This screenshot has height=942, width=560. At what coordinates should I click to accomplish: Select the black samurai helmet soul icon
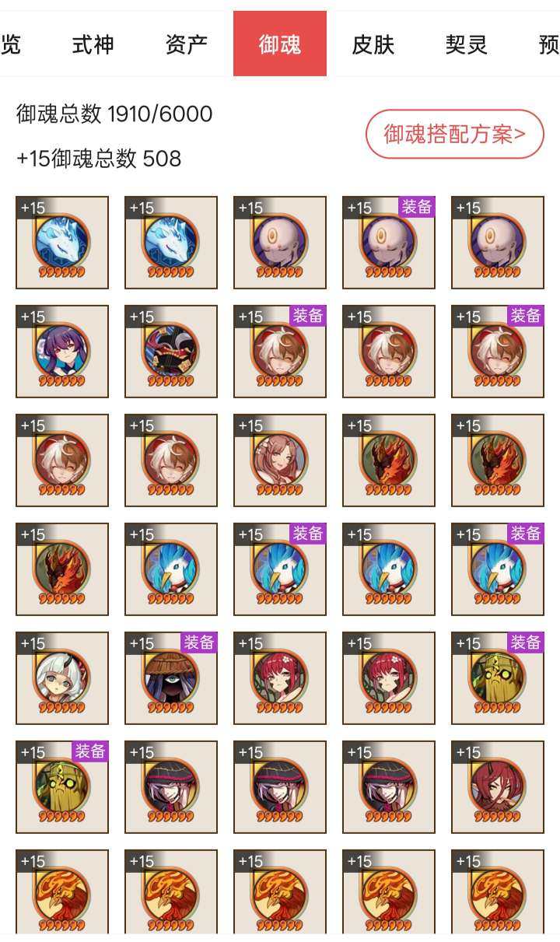(x=171, y=352)
